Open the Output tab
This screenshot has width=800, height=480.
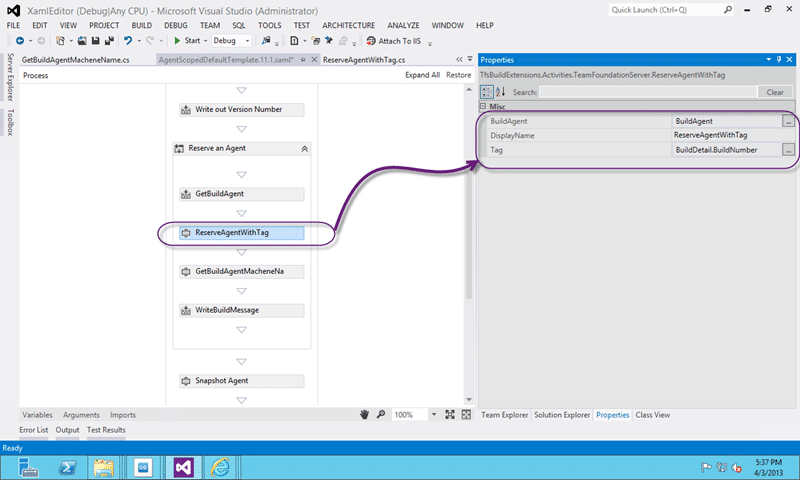pyautogui.click(x=67, y=430)
